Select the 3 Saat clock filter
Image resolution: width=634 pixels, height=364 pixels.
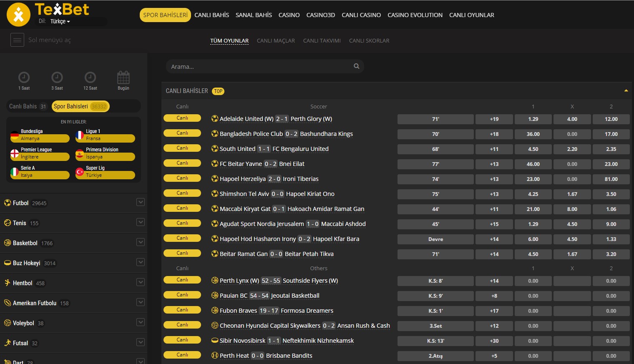pyautogui.click(x=57, y=77)
